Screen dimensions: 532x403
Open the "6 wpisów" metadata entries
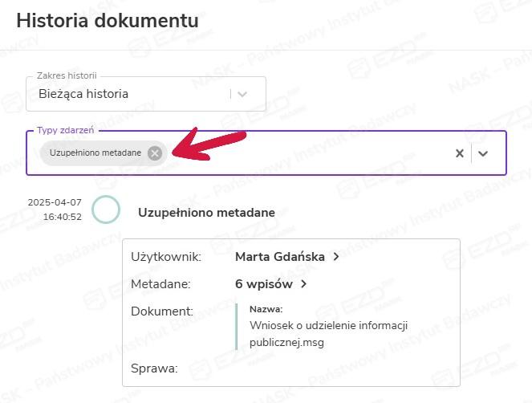pos(264,283)
